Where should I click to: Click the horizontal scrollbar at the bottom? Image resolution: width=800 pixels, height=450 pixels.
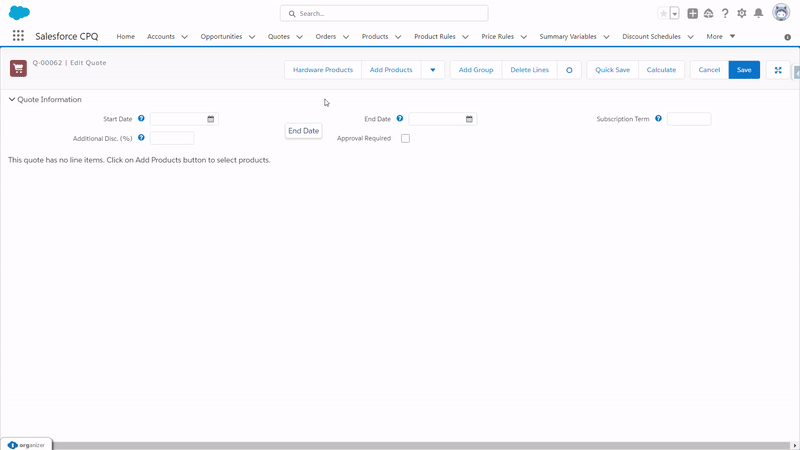pyautogui.click(x=400, y=445)
